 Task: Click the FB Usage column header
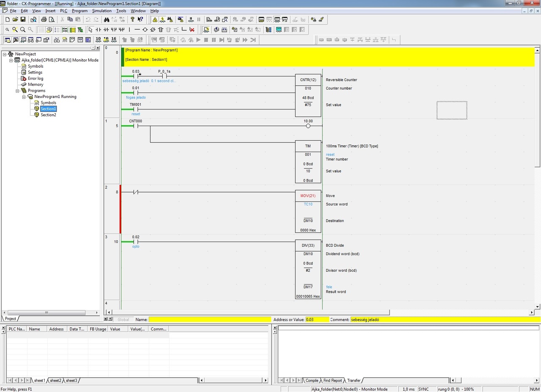coord(98,329)
